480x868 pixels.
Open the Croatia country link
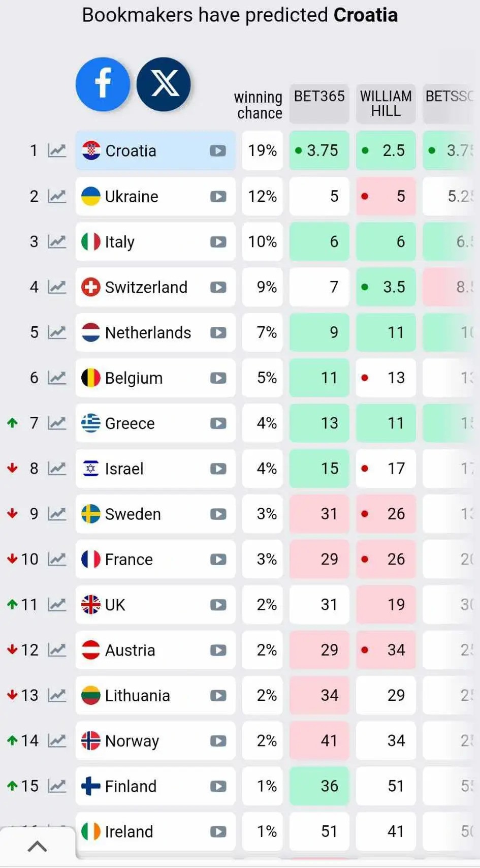(131, 151)
